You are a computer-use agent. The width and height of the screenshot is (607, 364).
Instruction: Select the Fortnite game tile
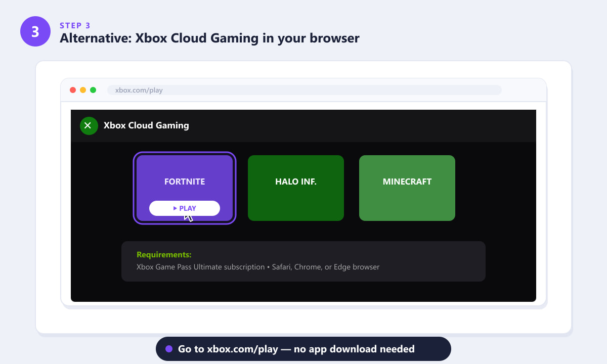point(185,188)
